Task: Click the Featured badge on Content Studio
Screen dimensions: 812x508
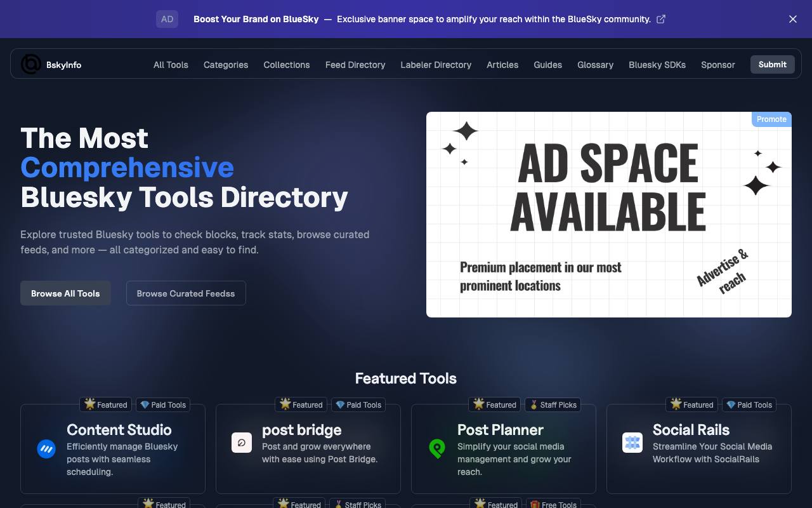Action: pos(106,404)
